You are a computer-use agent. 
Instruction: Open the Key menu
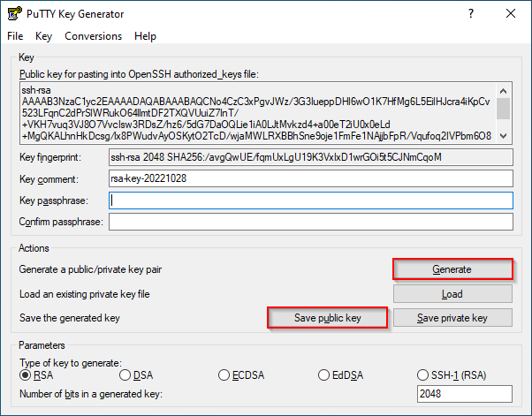pos(44,36)
